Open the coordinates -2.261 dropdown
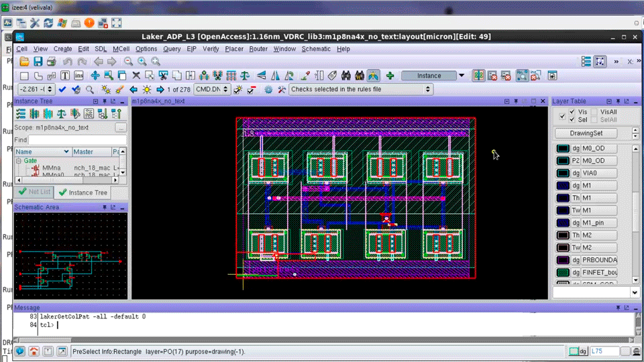Screen dimensions: 644x362 point(36,89)
